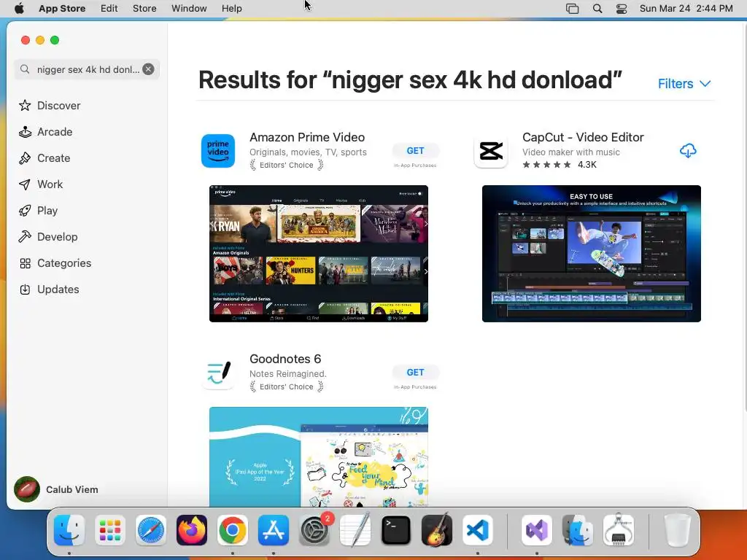Click the date and time in menu bar
The image size is (747, 560).
[x=686, y=9]
